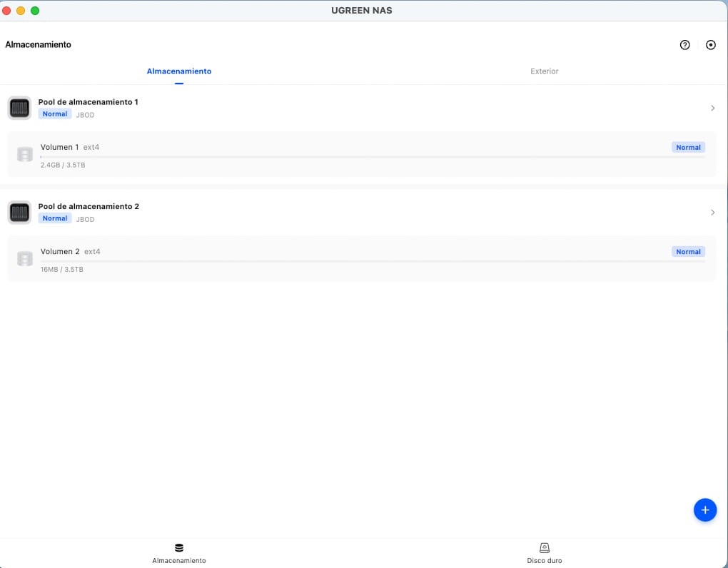The height and width of the screenshot is (568, 728).
Task: Expand Pool de almacenamiento 1 chevron
Action: coord(712,108)
